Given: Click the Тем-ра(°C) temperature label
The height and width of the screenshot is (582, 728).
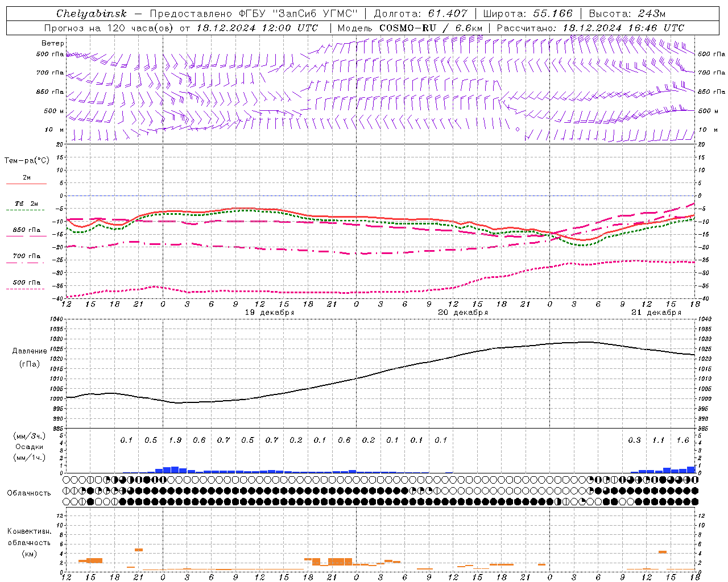Looking at the screenshot, I should (27, 161).
